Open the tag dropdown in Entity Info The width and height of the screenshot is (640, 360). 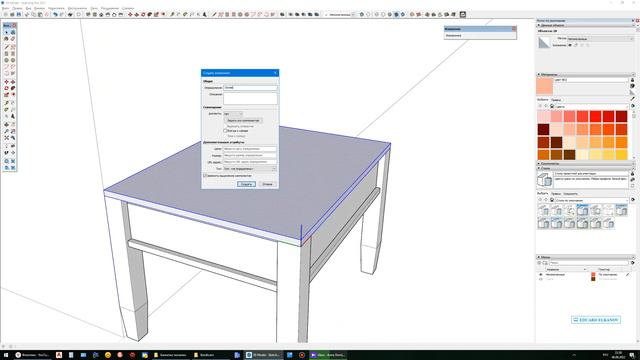pyautogui.click(x=600, y=39)
